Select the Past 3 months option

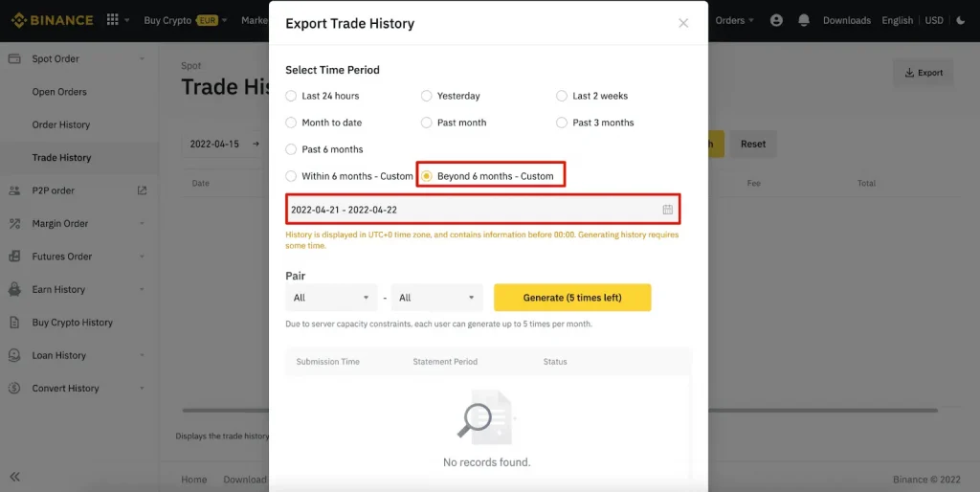(x=563, y=123)
